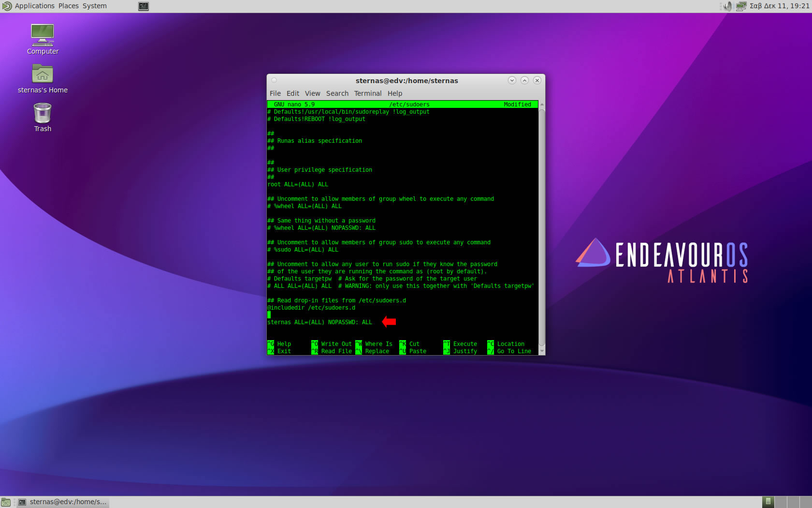Screen dimensions: 812x508
Task: Open the terminal File menu
Action: coord(275,93)
